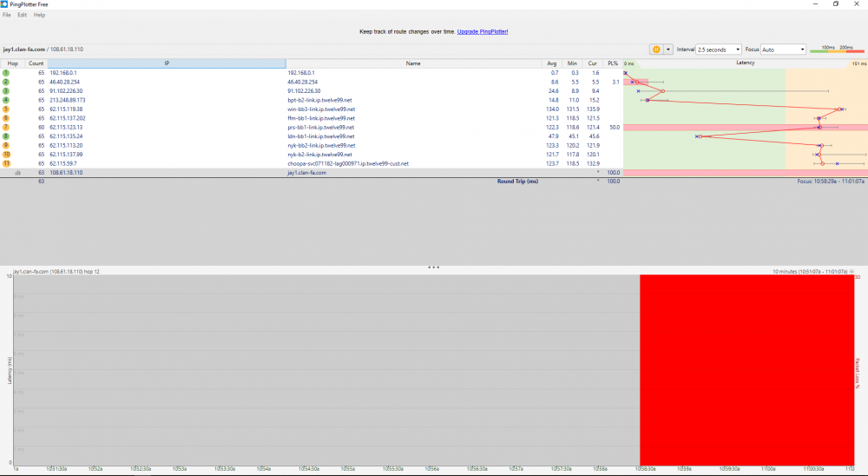The width and height of the screenshot is (868, 476).
Task: Sort by the Name column header
Action: (413, 63)
